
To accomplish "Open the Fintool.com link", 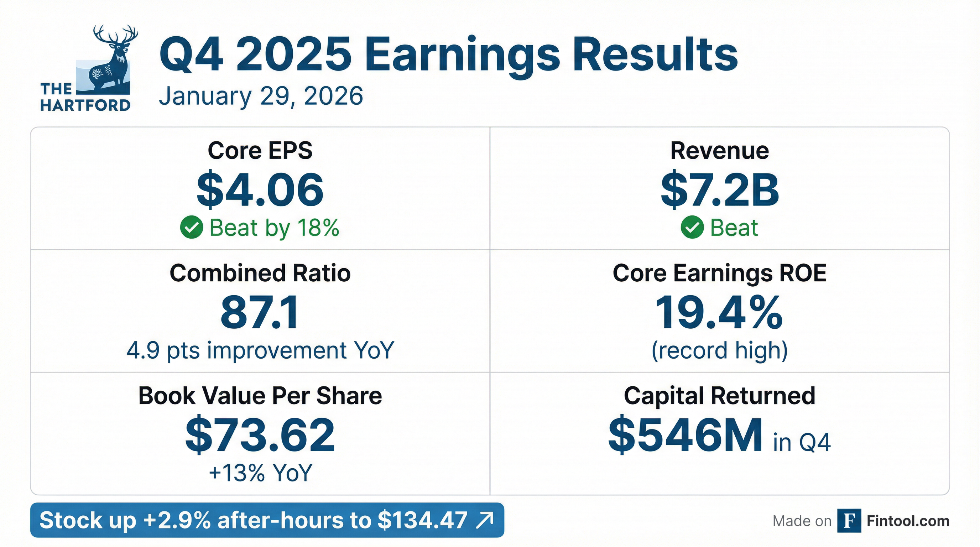I will tap(908, 521).
